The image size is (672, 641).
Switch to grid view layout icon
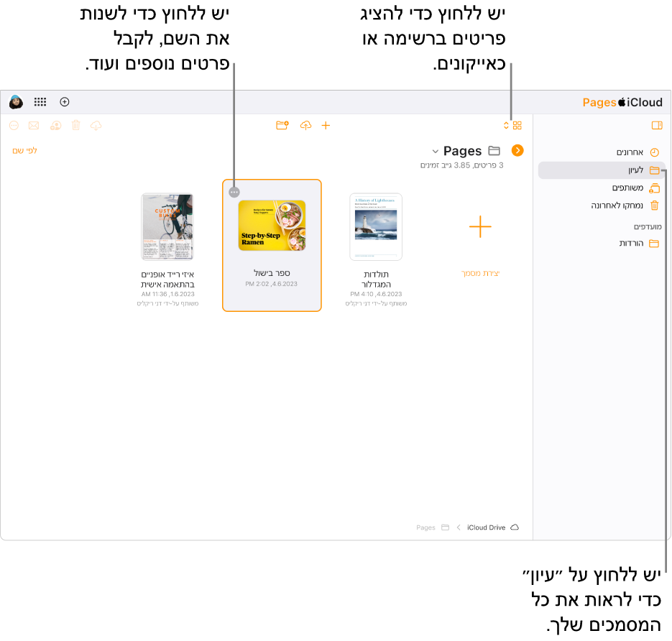pyautogui.click(x=517, y=125)
